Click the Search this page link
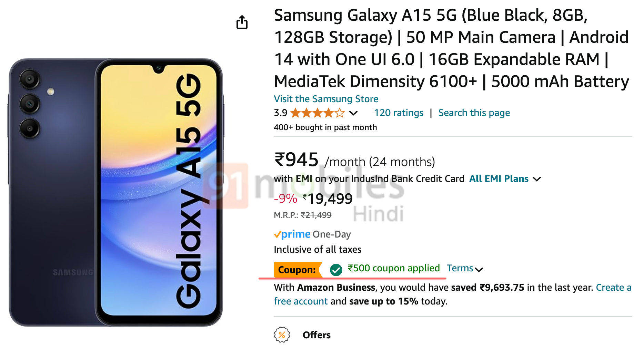 (x=474, y=113)
